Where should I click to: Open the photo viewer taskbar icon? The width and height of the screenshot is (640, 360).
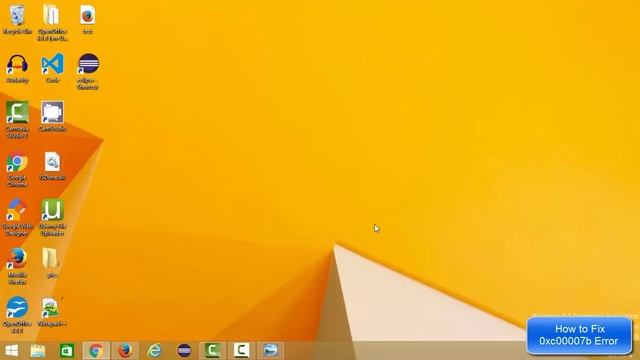pos(271,351)
